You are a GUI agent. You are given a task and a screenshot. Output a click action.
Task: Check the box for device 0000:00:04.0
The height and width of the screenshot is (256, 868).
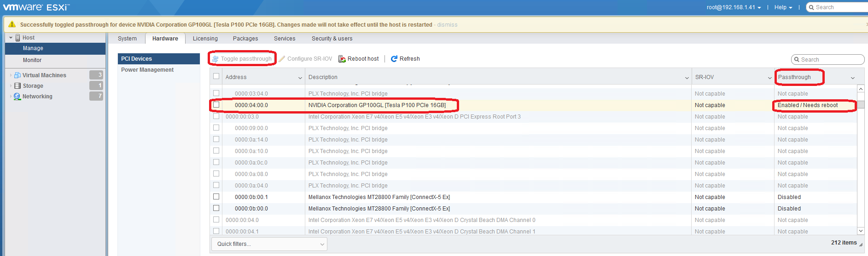(x=216, y=220)
